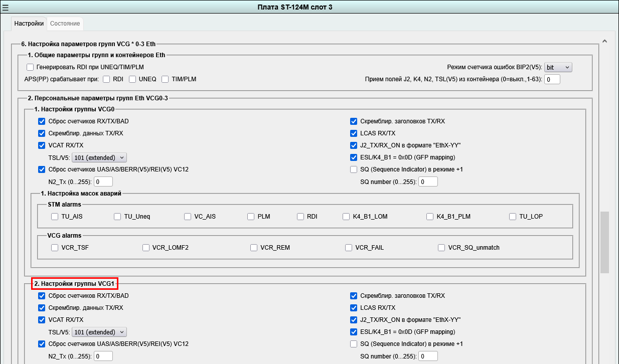Check the APS(PP) UNEQ checkbox
This screenshot has width=619, height=364.
click(x=132, y=79)
